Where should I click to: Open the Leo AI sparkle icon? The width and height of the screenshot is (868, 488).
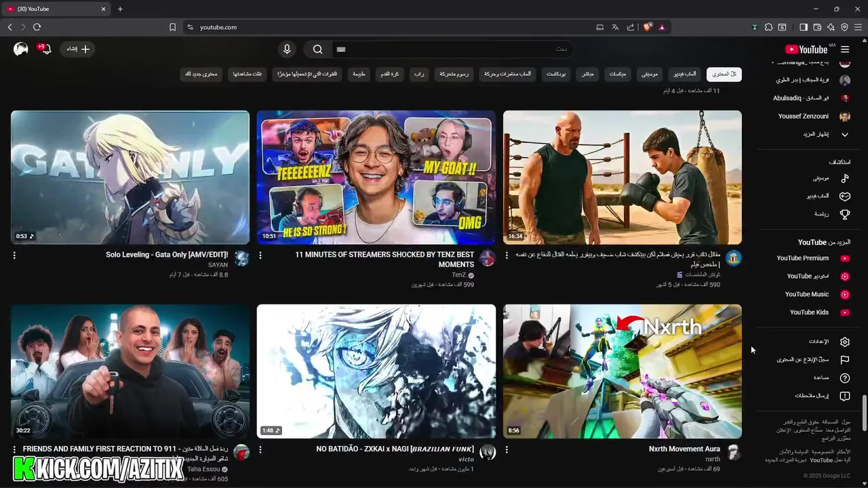coord(831,27)
